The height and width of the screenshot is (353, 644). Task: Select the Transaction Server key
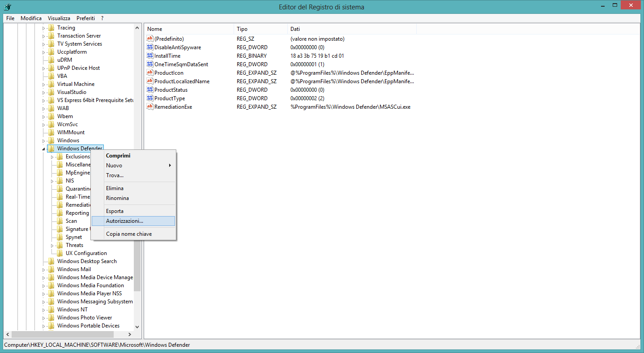[79, 36]
